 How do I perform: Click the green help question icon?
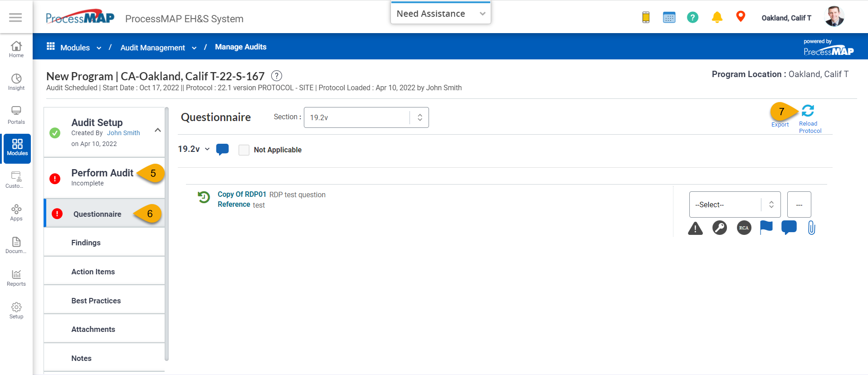(692, 17)
